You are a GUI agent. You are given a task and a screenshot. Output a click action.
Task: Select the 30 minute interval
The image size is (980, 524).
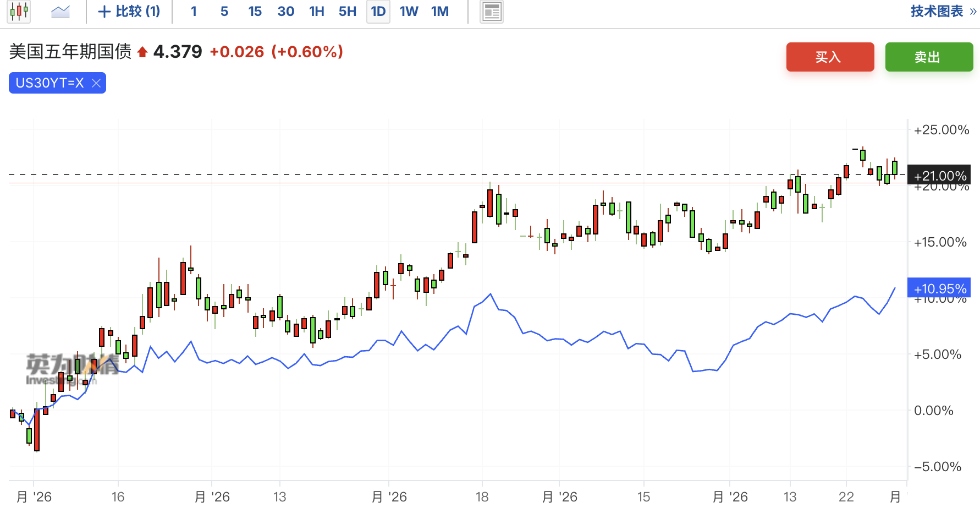click(x=286, y=12)
